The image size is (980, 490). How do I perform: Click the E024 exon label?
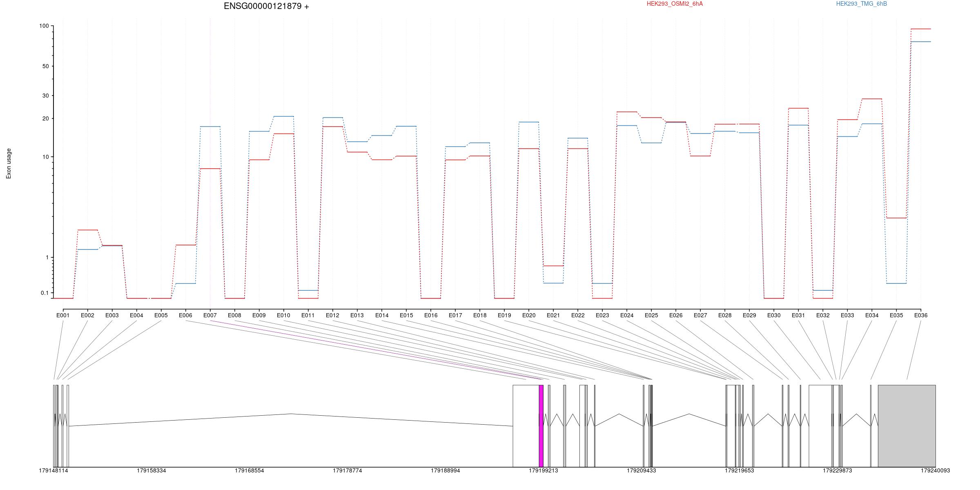click(627, 315)
